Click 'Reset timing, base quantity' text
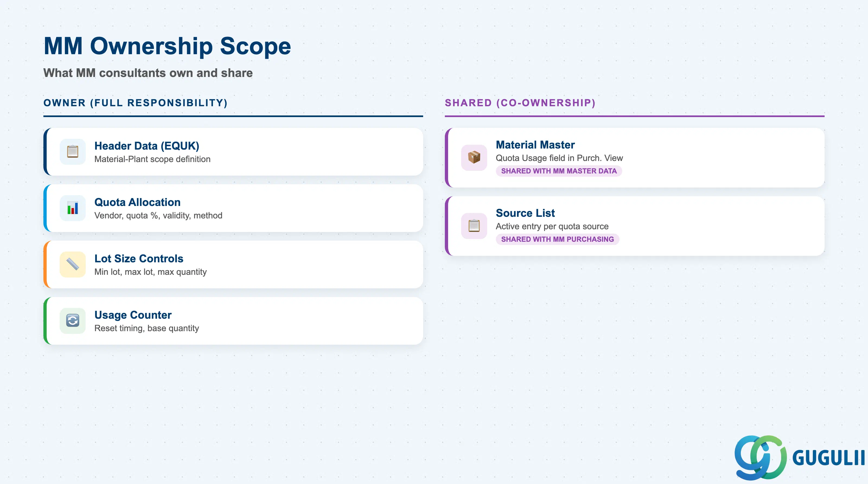Image resolution: width=868 pixels, height=484 pixels. click(146, 328)
